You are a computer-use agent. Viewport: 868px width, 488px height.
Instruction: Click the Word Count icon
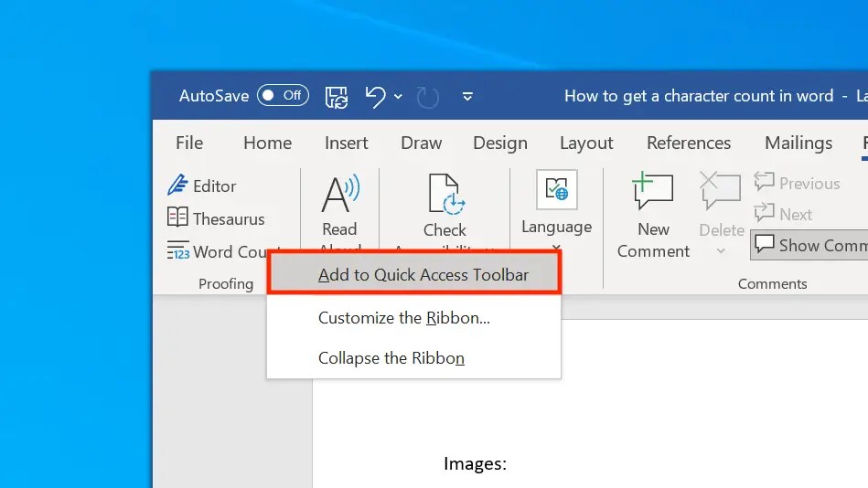tap(177, 251)
